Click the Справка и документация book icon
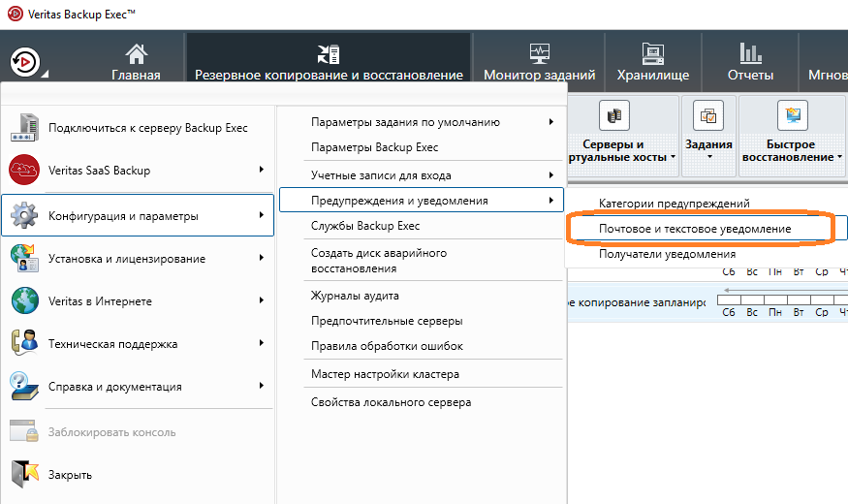The image size is (848, 504). pyautogui.click(x=24, y=386)
